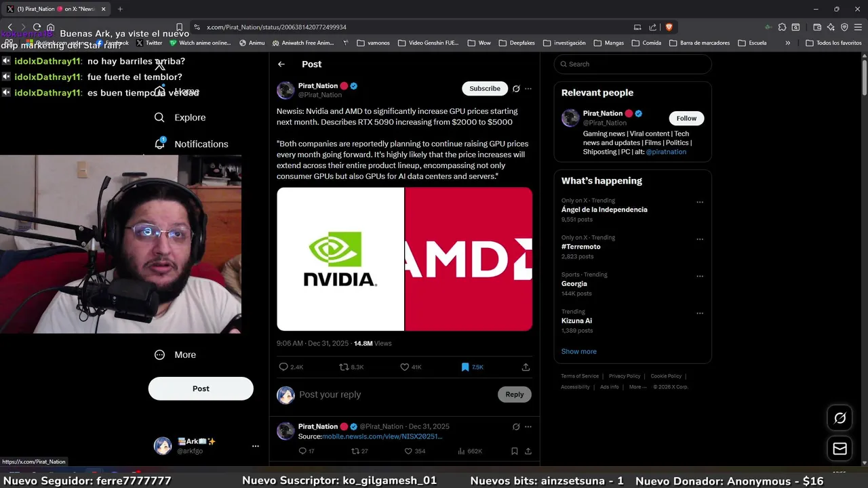Like the post with 41K likes
Image resolution: width=868 pixels, height=488 pixels.
(x=404, y=367)
